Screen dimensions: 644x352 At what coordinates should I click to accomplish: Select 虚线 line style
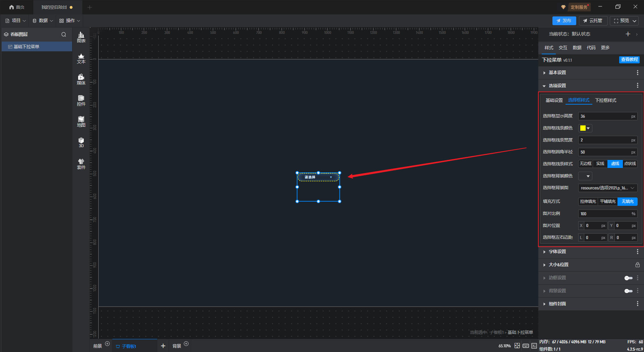615,164
